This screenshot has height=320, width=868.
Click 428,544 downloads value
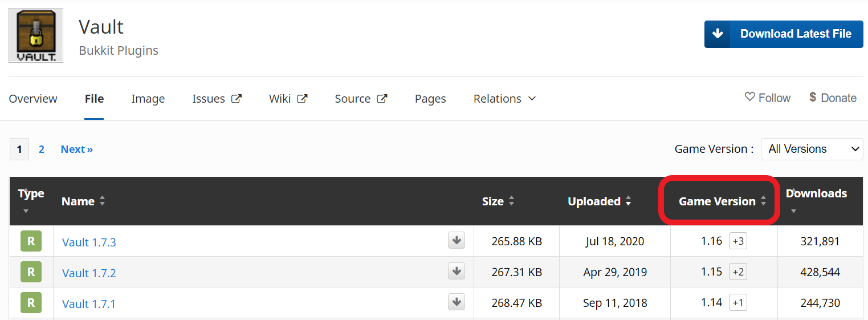(820, 272)
